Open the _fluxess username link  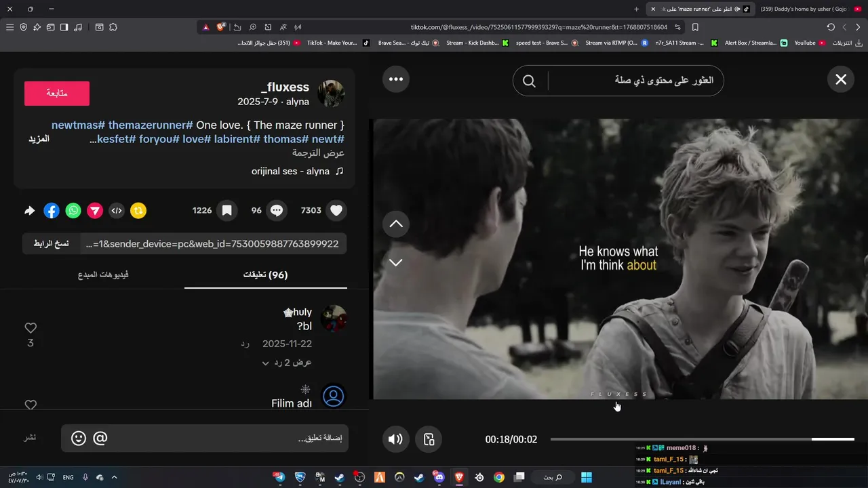(x=285, y=87)
